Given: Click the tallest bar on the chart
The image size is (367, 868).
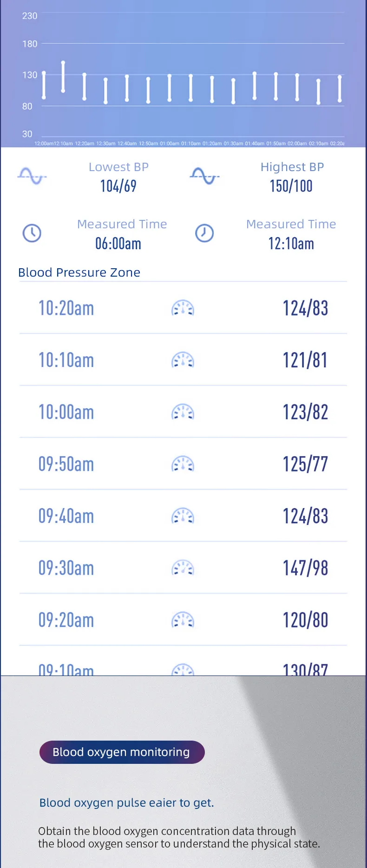Looking at the screenshot, I should [x=63, y=76].
